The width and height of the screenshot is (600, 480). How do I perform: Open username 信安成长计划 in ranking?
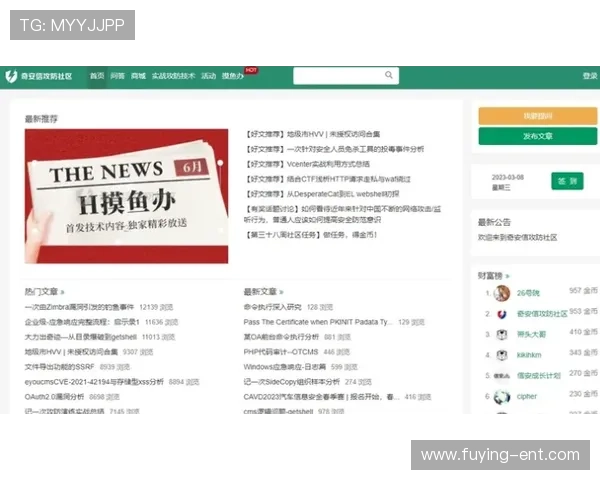tap(538, 376)
